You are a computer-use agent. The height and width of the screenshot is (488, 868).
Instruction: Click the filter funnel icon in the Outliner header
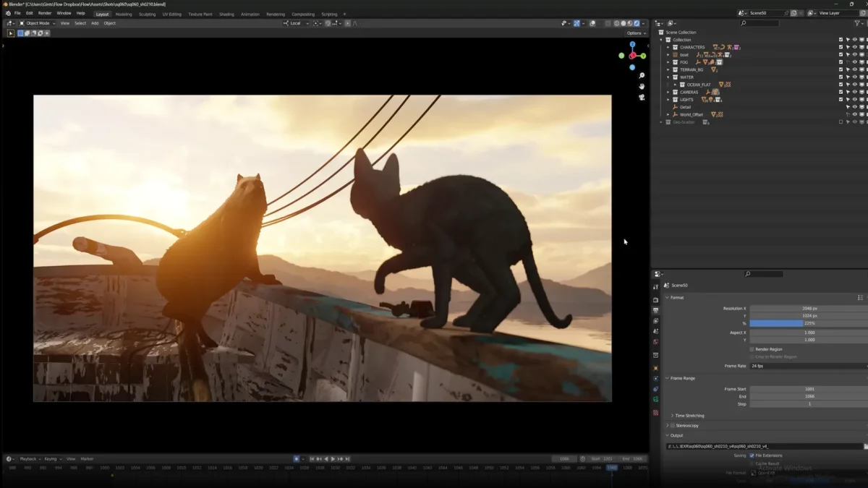[857, 22]
